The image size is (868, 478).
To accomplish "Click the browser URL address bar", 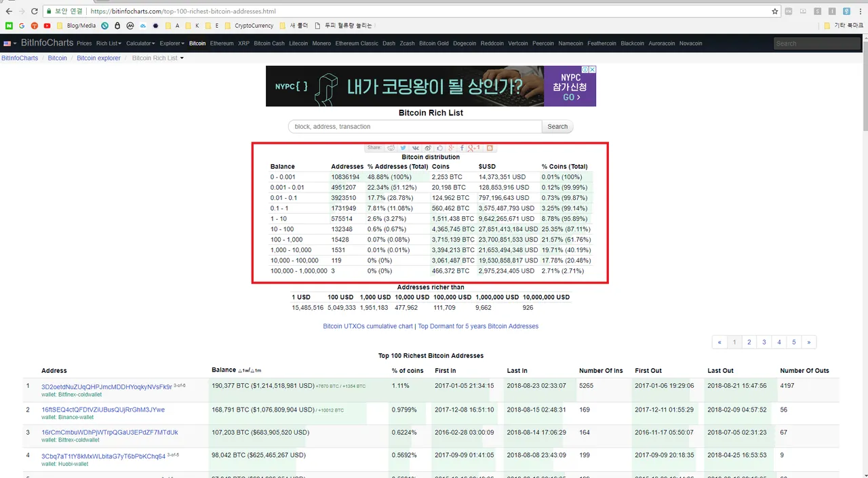I will point(407,12).
